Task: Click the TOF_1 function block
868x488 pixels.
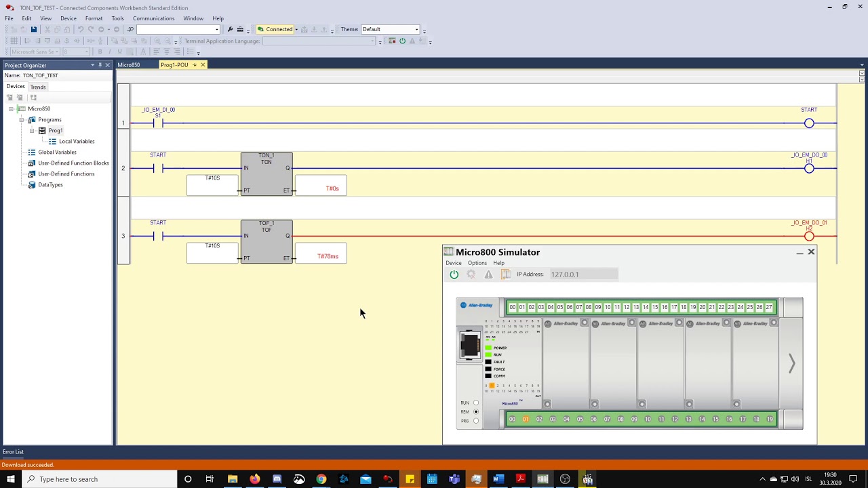Action: (267, 242)
